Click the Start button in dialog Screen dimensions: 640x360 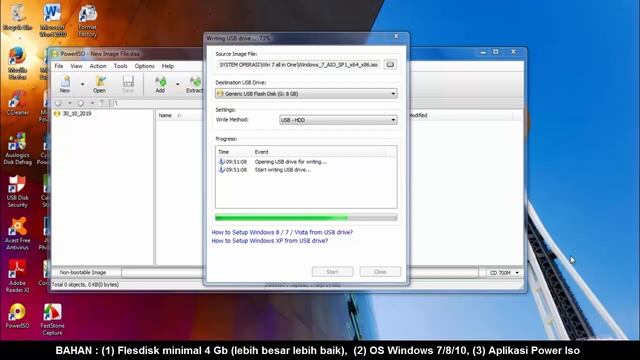(333, 272)
